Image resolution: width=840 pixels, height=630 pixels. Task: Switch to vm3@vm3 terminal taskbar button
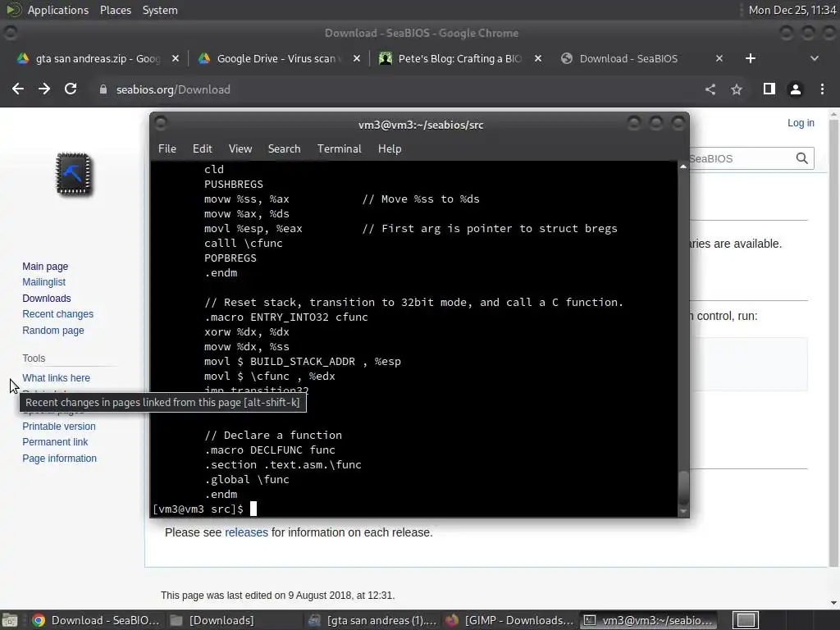click(x=650, y=620)
